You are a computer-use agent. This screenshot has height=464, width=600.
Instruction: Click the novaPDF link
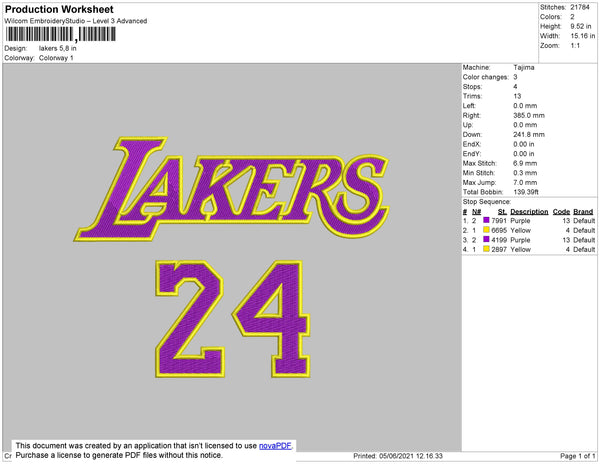[x=275, y=446]
